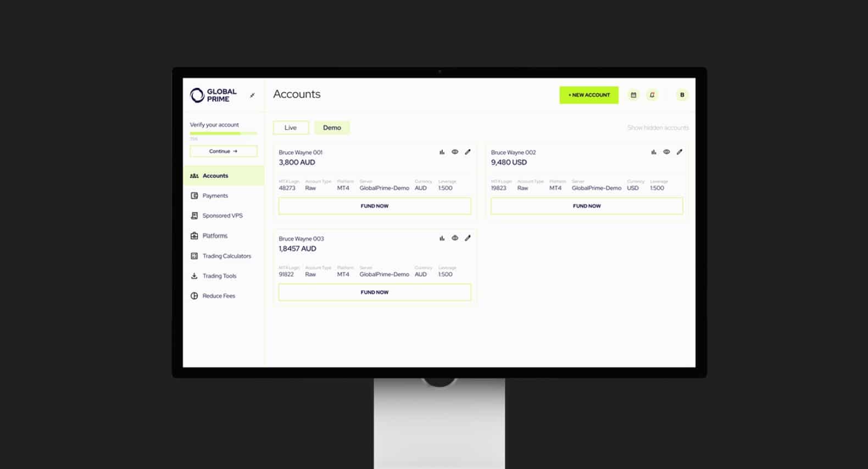Edit the Bruce Wayne 002 account
868x469 pixels.
tap(680, 152)
